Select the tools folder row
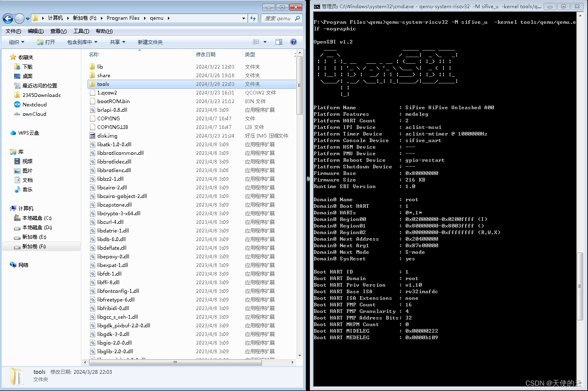The image size is (588, 391). coord(191,84)
